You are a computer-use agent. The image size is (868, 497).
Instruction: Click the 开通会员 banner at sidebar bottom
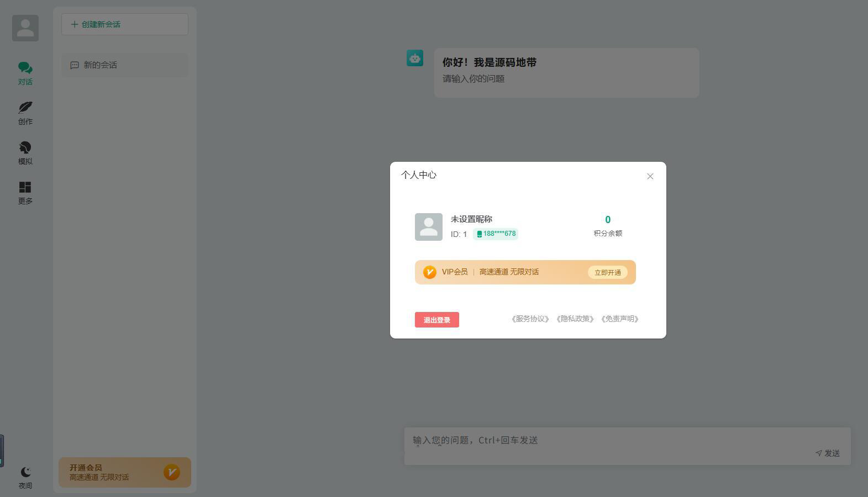coord(125,472)
